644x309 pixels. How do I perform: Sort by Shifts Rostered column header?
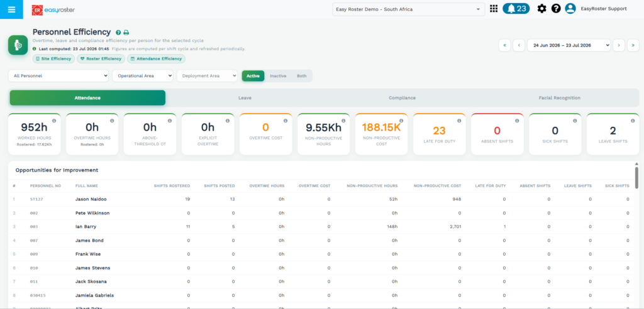point(172,186)
